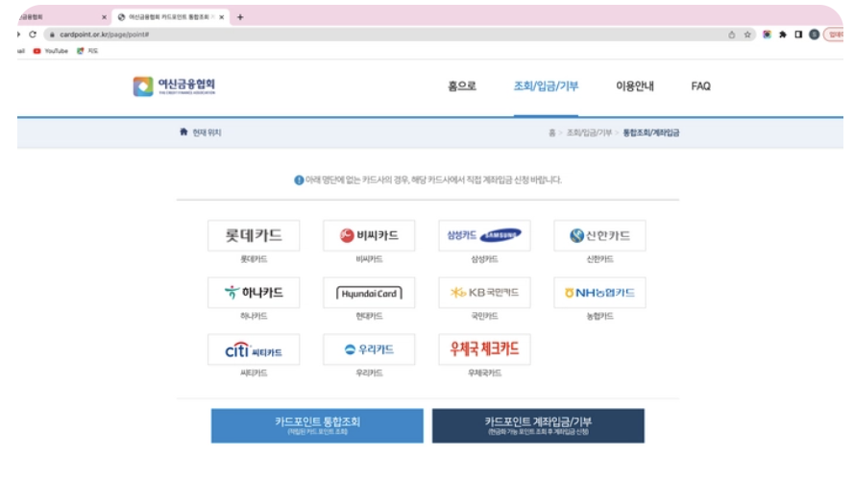The image size is (854, 504).
Task: Click the 신한카드 caption text
Action: coord(599,259)
